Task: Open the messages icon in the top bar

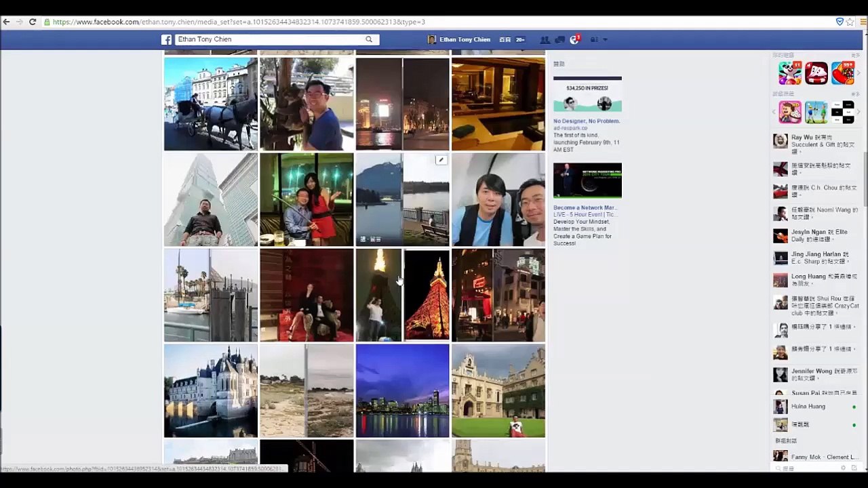Action: click(559, 40)
